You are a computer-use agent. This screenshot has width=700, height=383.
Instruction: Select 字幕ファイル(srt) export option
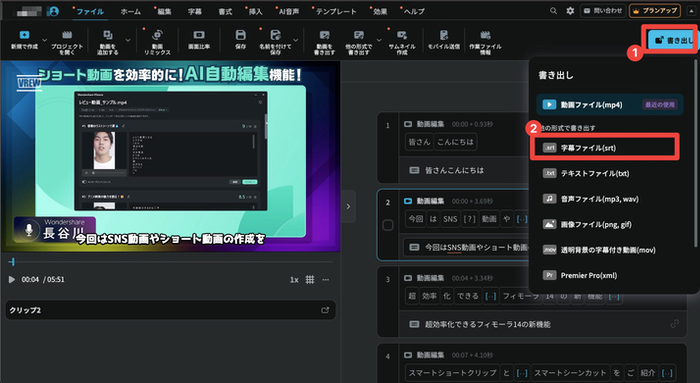coord(604,147)
